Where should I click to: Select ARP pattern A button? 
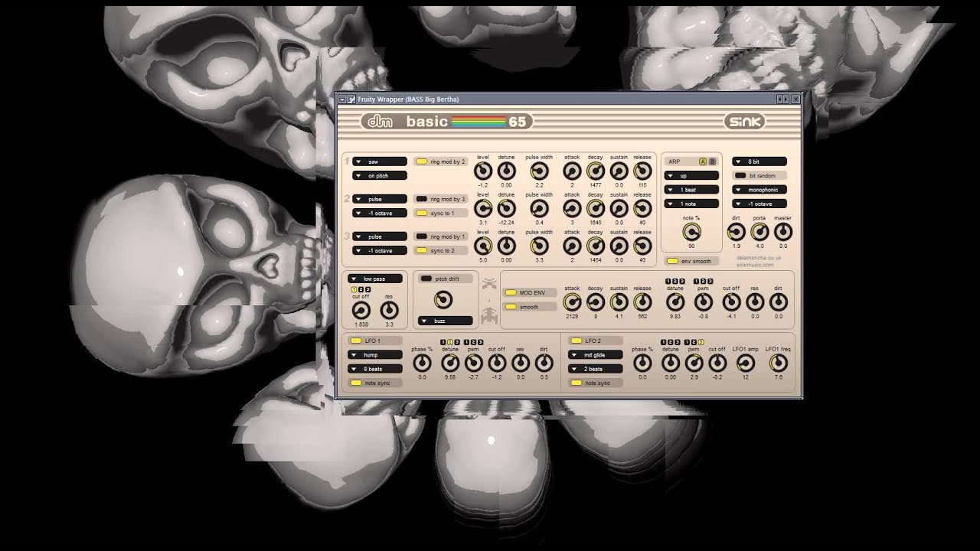point(703,161)
